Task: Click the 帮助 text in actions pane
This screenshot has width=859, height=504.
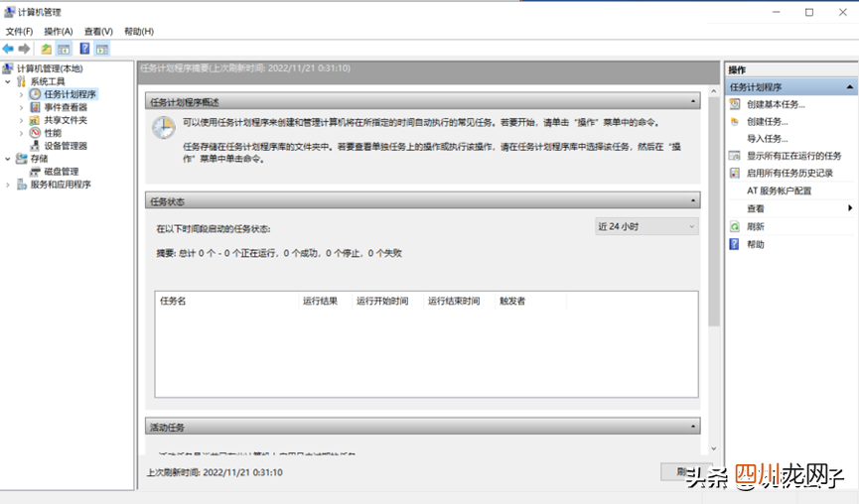Action: (x=756, y=245)
